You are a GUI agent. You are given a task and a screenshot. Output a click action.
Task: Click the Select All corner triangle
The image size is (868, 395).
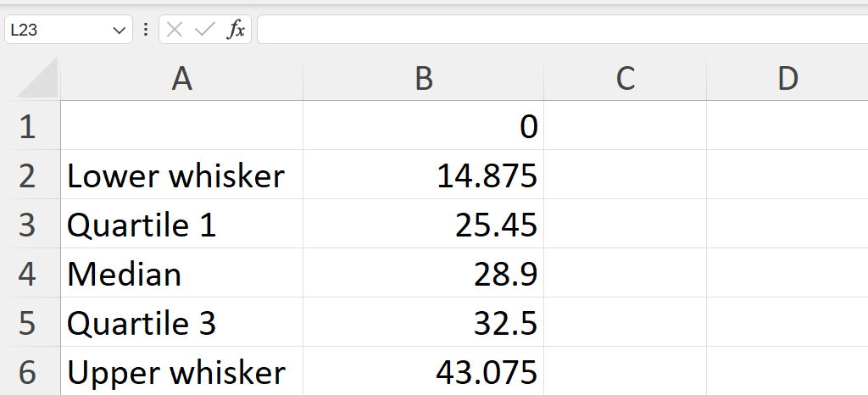[37, 77]
